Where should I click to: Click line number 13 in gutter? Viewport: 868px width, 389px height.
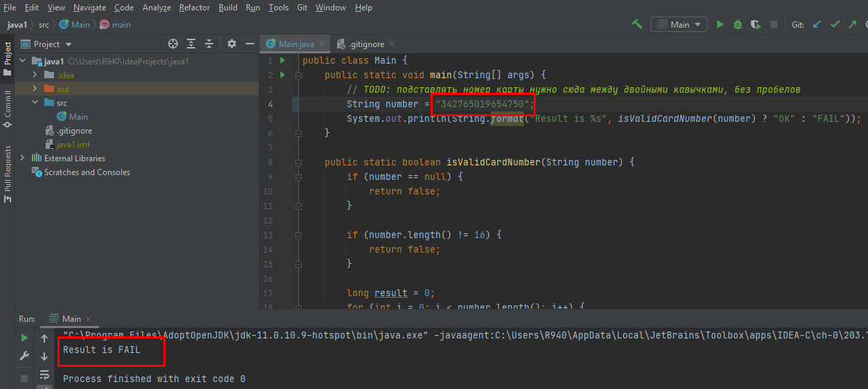pyautogui.click(x=268, y=235)
